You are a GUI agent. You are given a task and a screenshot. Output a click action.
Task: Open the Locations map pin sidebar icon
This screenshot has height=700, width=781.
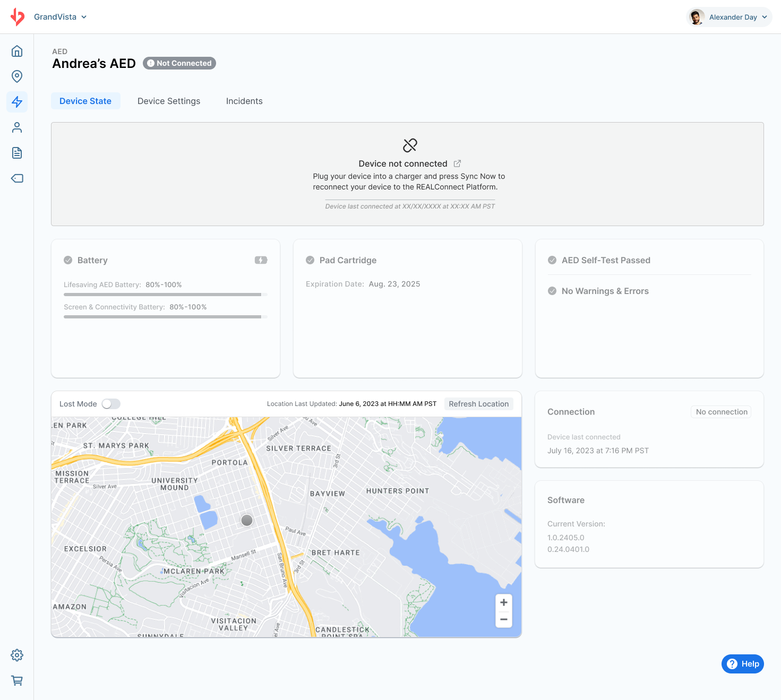pos(17,76)
